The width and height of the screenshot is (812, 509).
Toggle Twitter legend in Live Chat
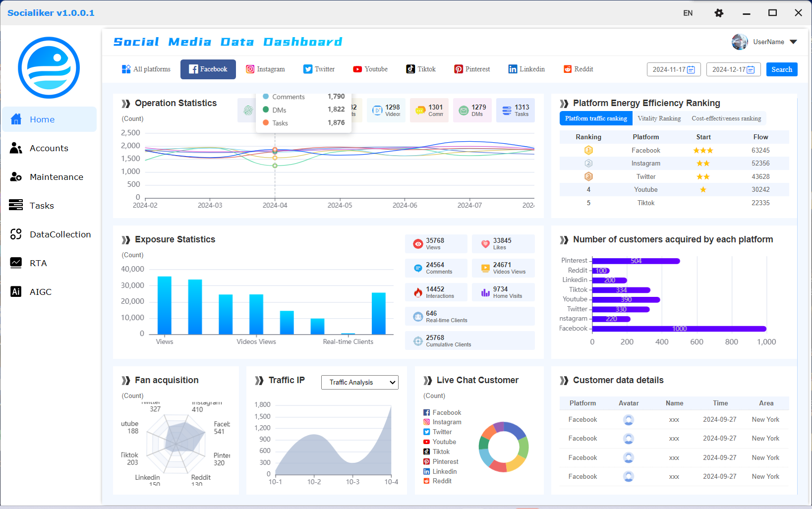click(437, 432)
